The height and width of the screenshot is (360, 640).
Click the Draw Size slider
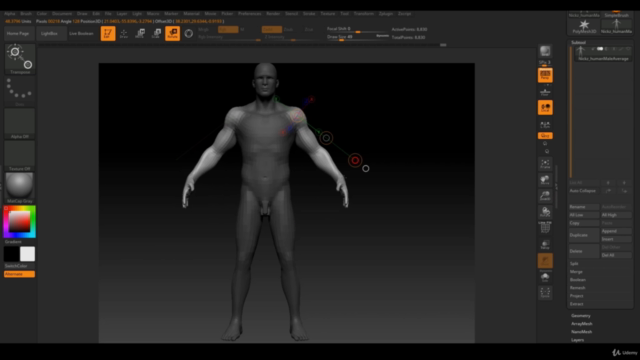(x=358, y=37)
